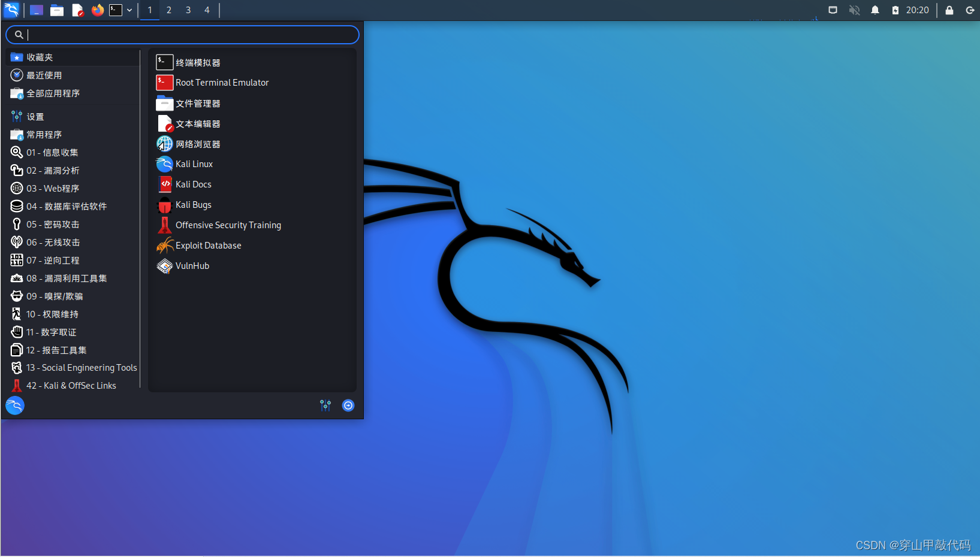Viewport: 980px width, 557px height.
Task: Open settings manager icon at menu bottom
Action: point(325,405)
